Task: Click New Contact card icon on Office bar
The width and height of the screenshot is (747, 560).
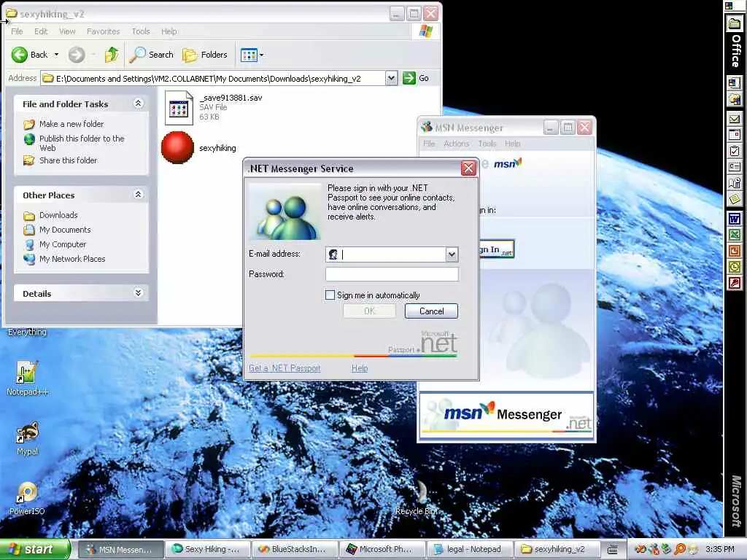Action: coord(735,167)
